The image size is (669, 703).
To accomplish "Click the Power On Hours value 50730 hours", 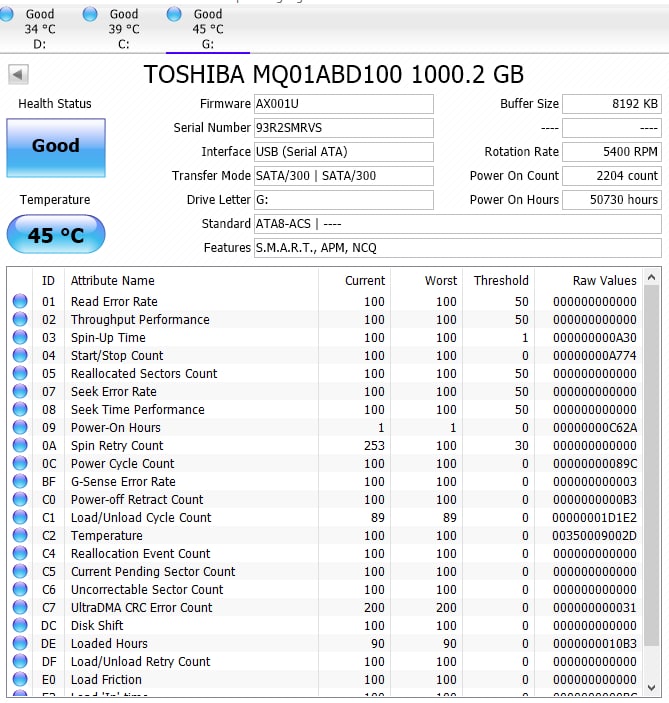I will (612, 200).
